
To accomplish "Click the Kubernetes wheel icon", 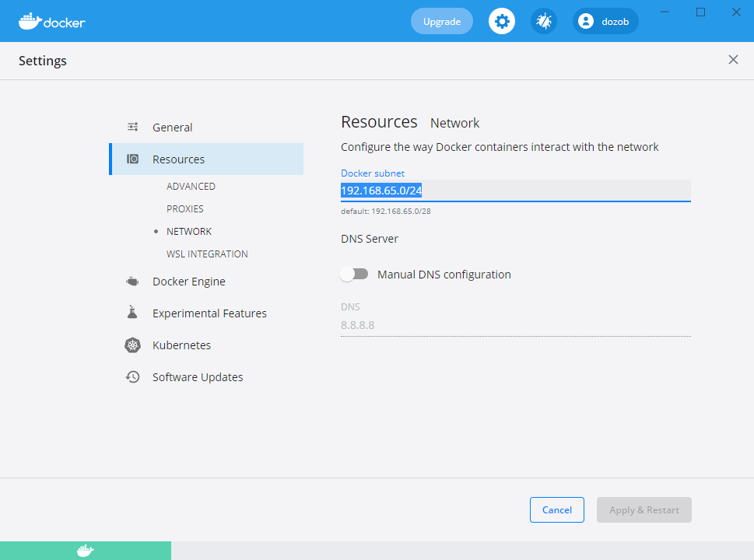I will tap(133, 345).
